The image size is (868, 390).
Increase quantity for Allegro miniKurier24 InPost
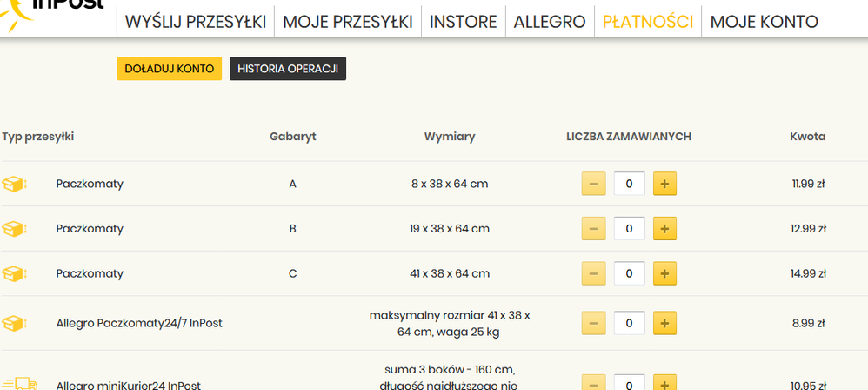point(664,383)
